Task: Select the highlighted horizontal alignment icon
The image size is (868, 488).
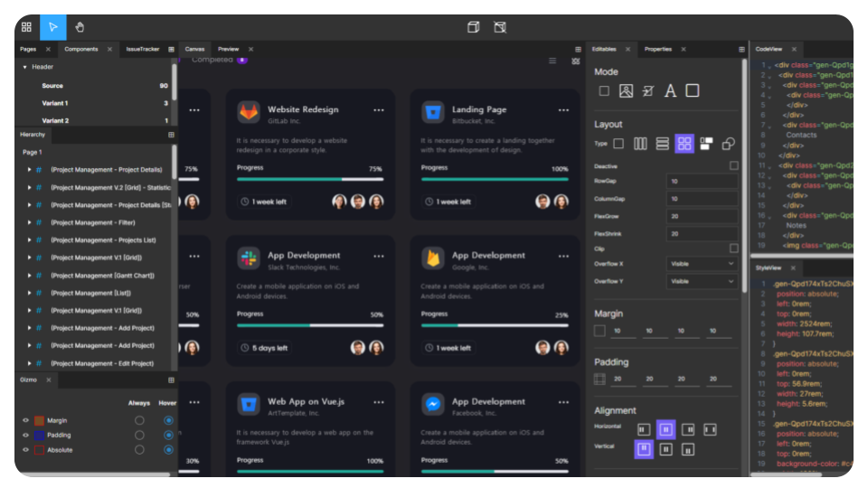Action: [666, 429]
